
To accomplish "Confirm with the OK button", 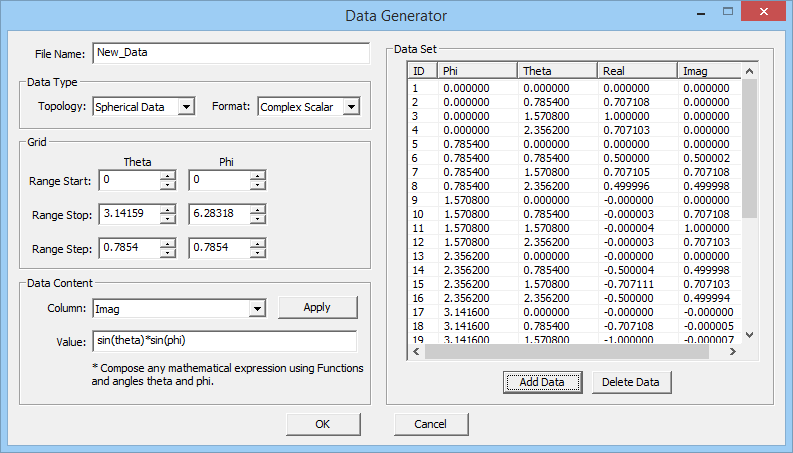I will pyautogui.click(x=323, y=424).
